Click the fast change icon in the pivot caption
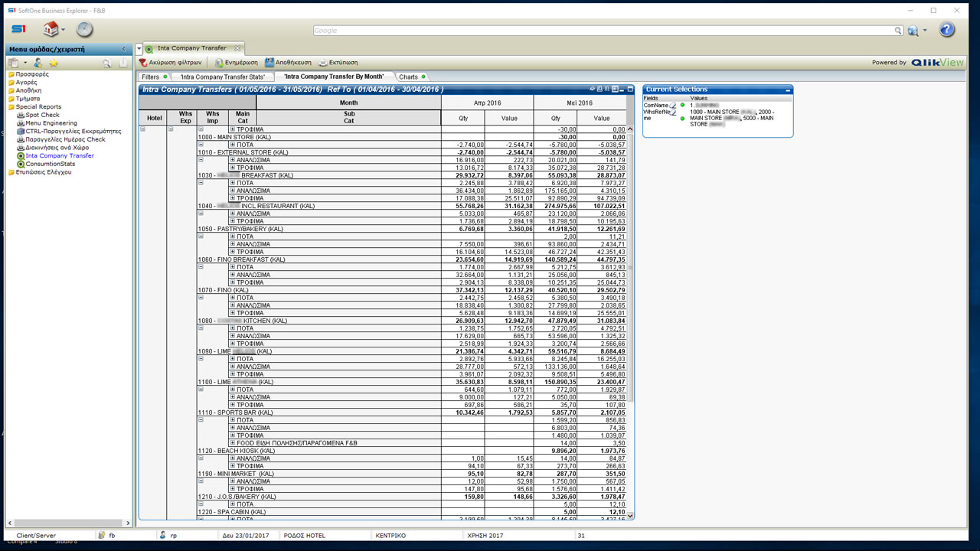 (615, 90)
